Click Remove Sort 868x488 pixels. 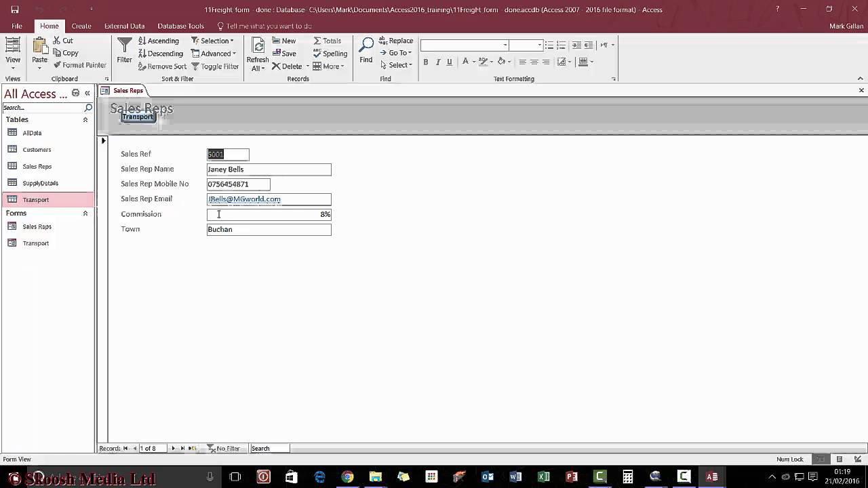point(162,66)
